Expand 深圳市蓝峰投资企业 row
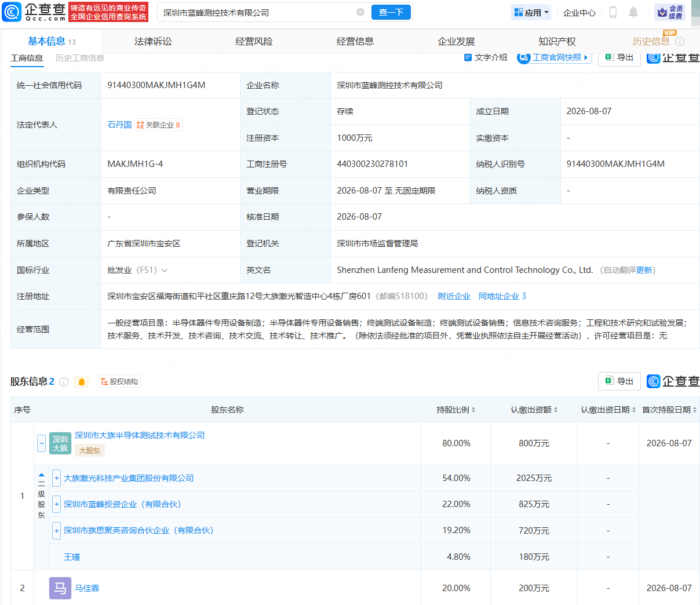The height and width of the screenshot is (605, 700). pos(56,504)
